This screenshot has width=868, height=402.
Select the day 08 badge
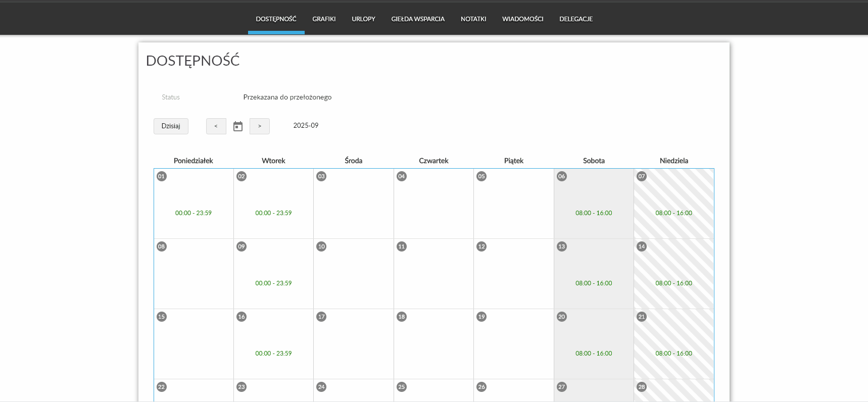pos(162,246)
